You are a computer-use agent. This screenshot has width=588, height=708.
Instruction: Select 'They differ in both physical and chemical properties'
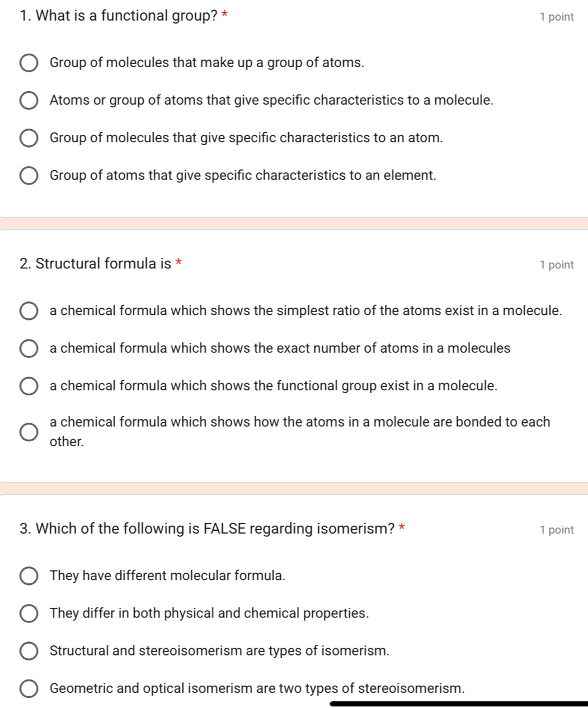point(29,613)
